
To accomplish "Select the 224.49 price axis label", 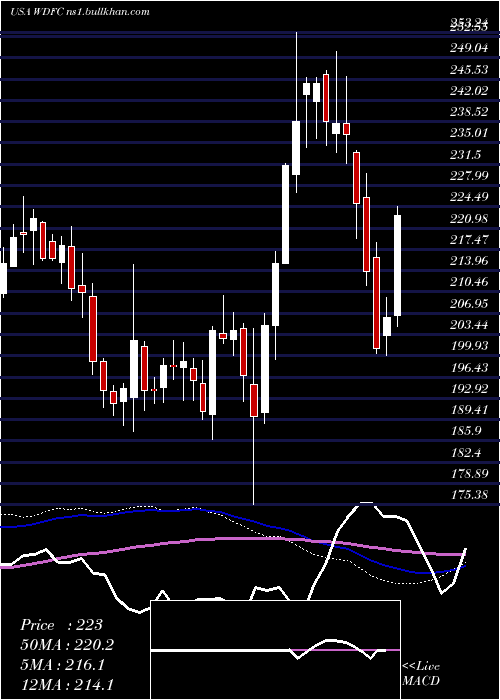I will [x=469, y=197].
